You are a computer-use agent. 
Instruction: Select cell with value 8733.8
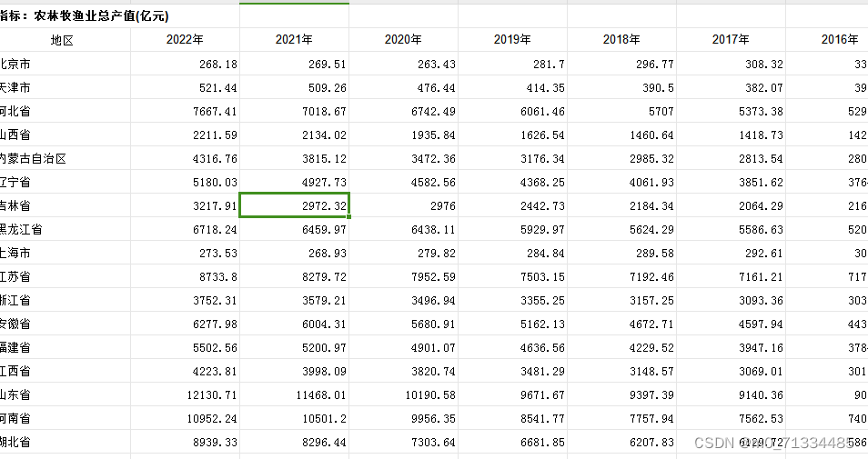coord(185,276)
